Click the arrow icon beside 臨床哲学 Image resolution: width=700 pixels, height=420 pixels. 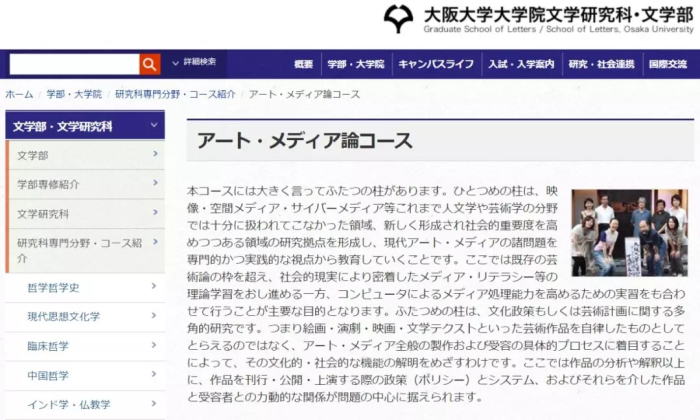[x=154, y=346]
